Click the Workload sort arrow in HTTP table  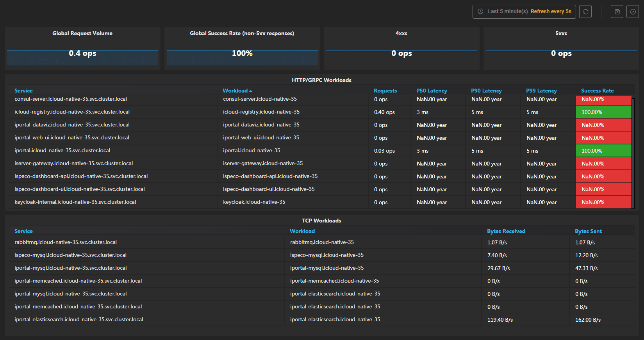point(251,91)
